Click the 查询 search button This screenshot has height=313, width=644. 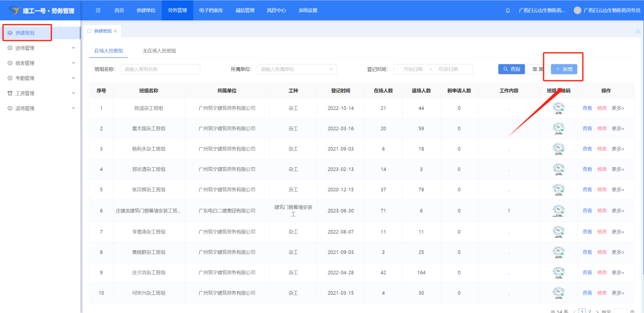(511, 69)
